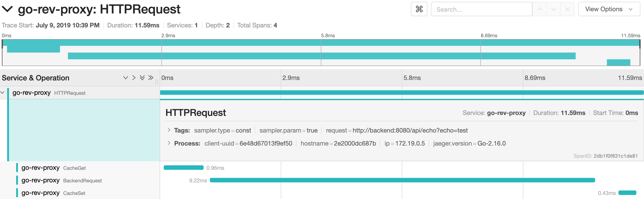Click the CacheGet 0.96ms timeline bar
This screenshot has width=644, height=199.
click(183, 168)
